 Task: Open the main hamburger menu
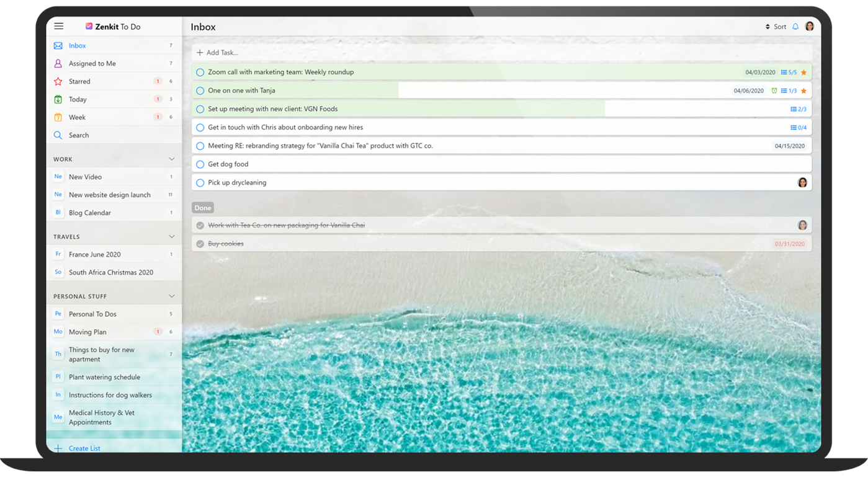point(58,26)
